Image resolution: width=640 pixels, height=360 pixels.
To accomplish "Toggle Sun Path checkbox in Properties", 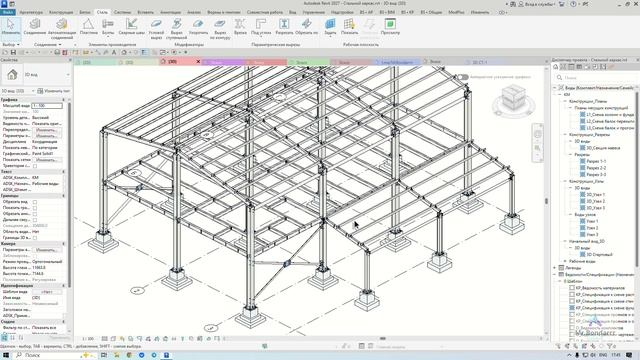I will (35, 166).
